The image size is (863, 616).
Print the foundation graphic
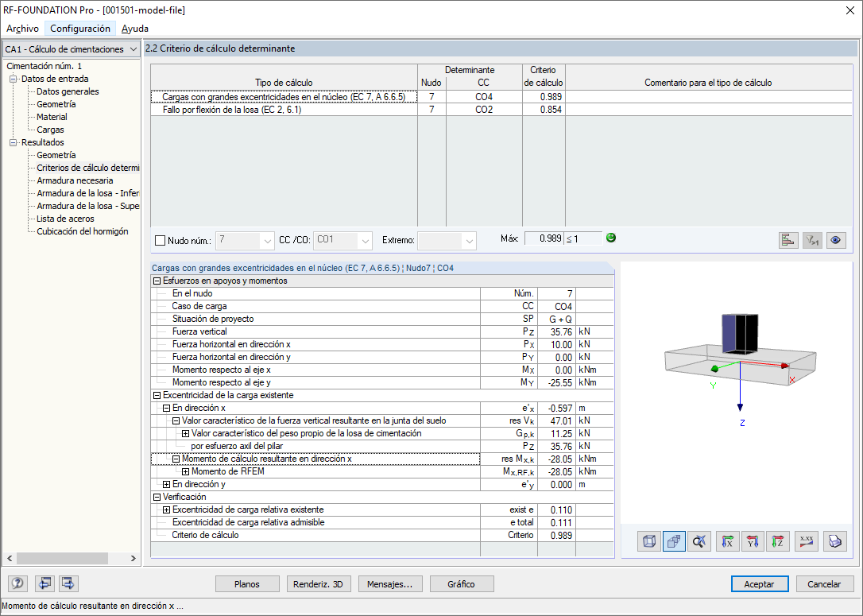[835, 542]
